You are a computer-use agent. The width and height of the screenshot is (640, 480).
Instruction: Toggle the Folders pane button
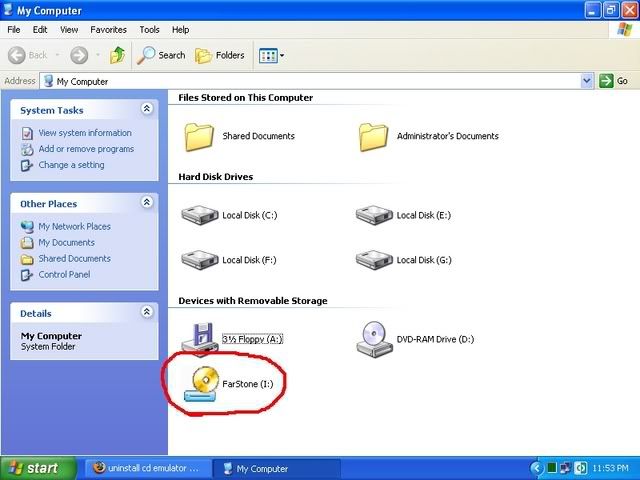point(220,55)
